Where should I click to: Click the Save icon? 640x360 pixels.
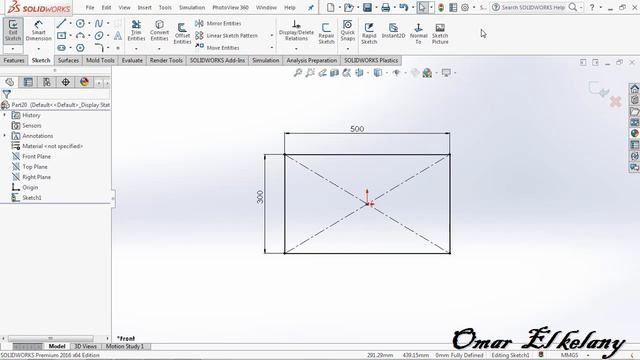click(x=367, y=7)
